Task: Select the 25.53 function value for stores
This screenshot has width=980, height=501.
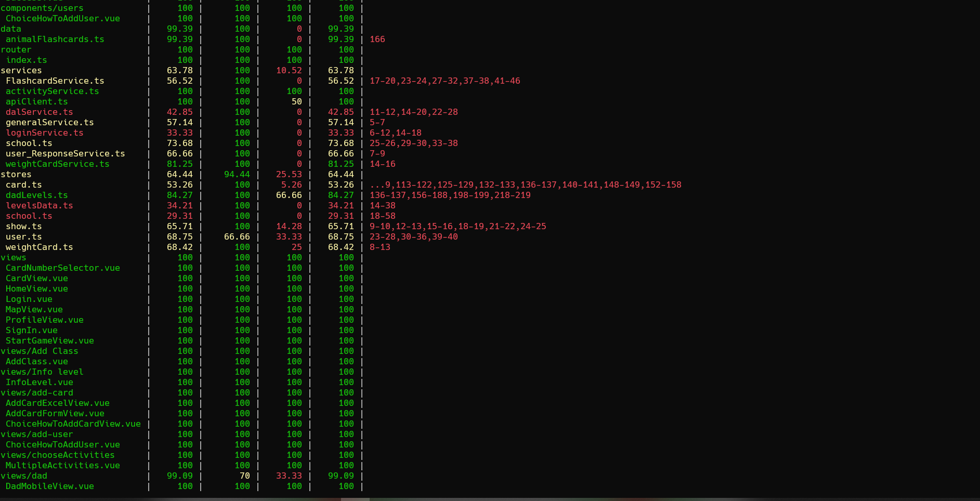Action: click(289, 175)
